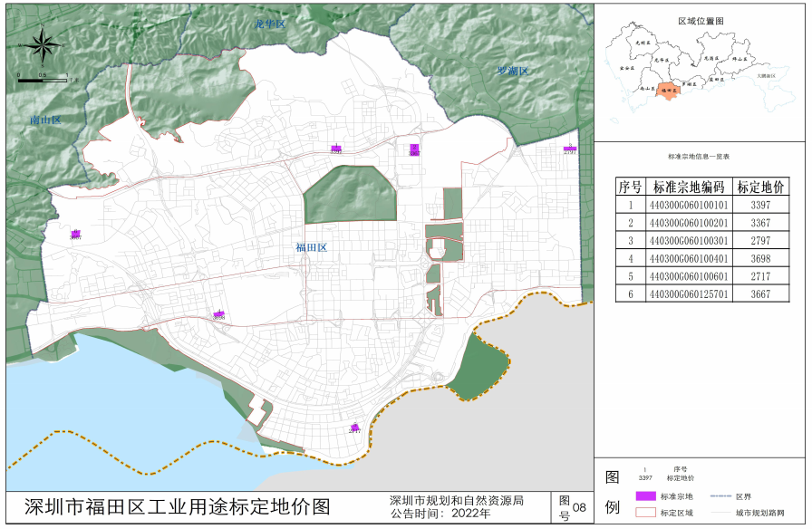Screen dimensions: 812x529
Task: Select parcel code 440300G060125701 in the table
Action: coord(688,293)
